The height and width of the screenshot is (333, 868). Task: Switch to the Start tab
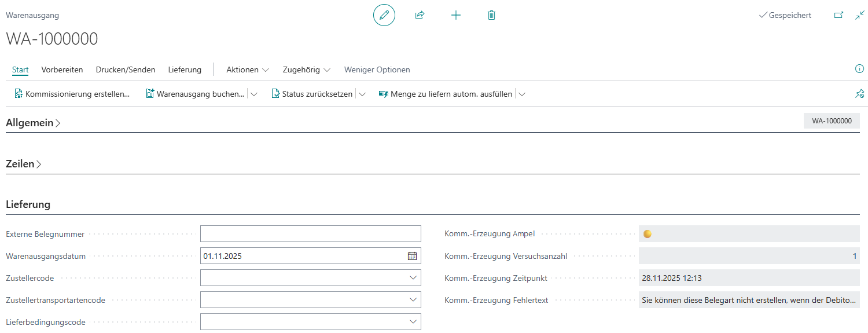[20, 69]
